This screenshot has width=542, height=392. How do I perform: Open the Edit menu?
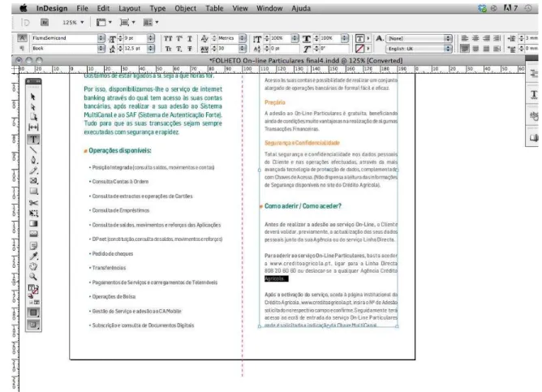click(x=103, y=8)
